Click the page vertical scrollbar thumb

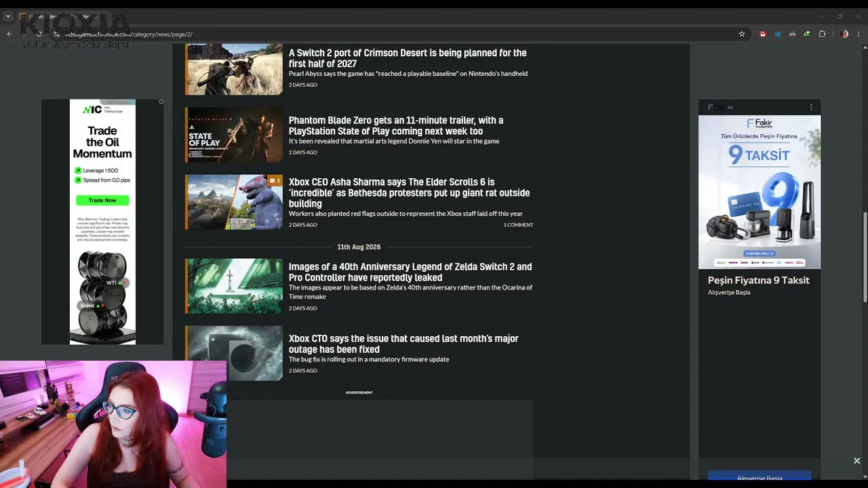click(864, 258)
